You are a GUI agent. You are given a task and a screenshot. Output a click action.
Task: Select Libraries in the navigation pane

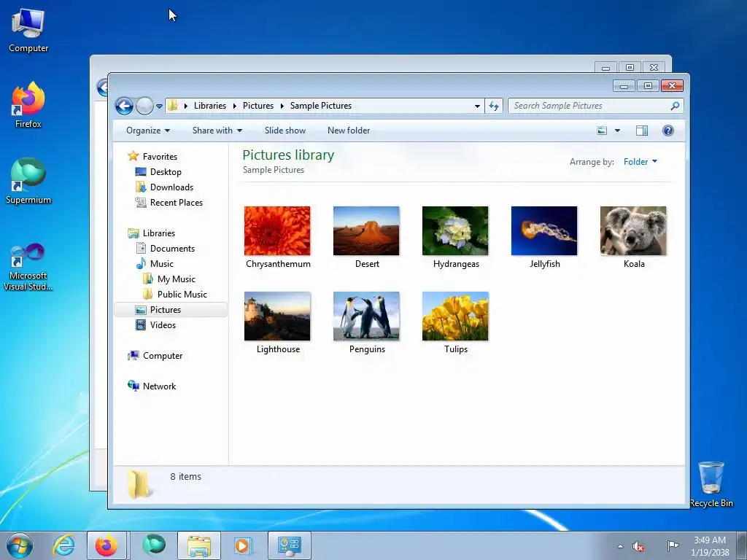pos(158,233)
